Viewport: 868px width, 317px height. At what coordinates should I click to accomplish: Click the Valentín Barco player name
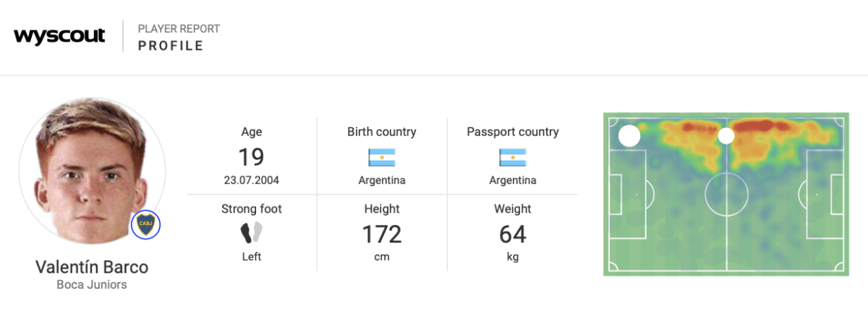[x=92, y=267]
